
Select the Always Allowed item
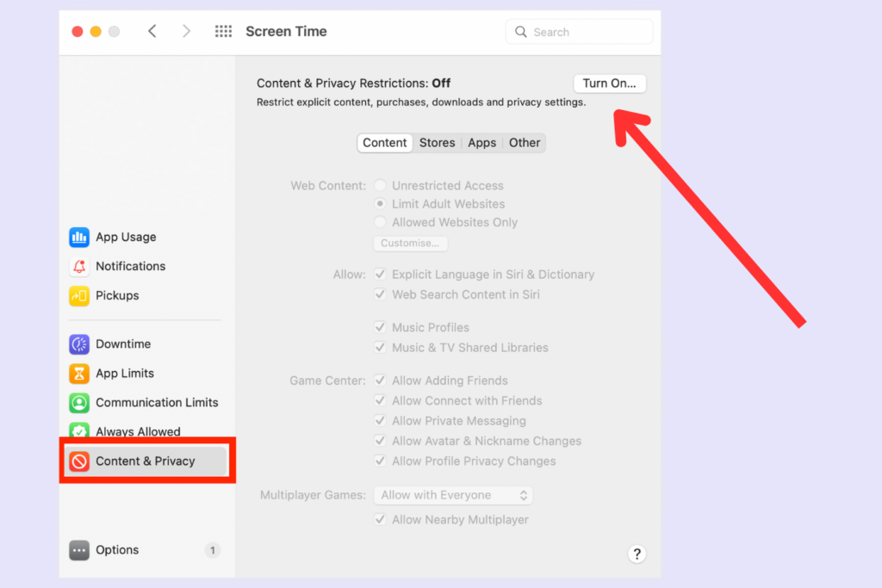[x=138, y=431]
